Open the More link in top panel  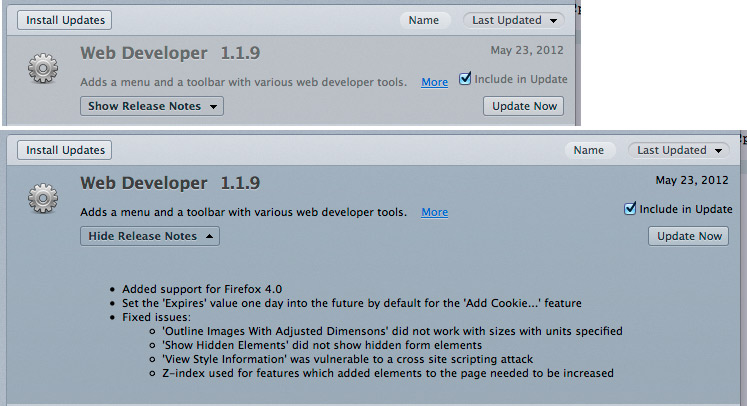434,82
